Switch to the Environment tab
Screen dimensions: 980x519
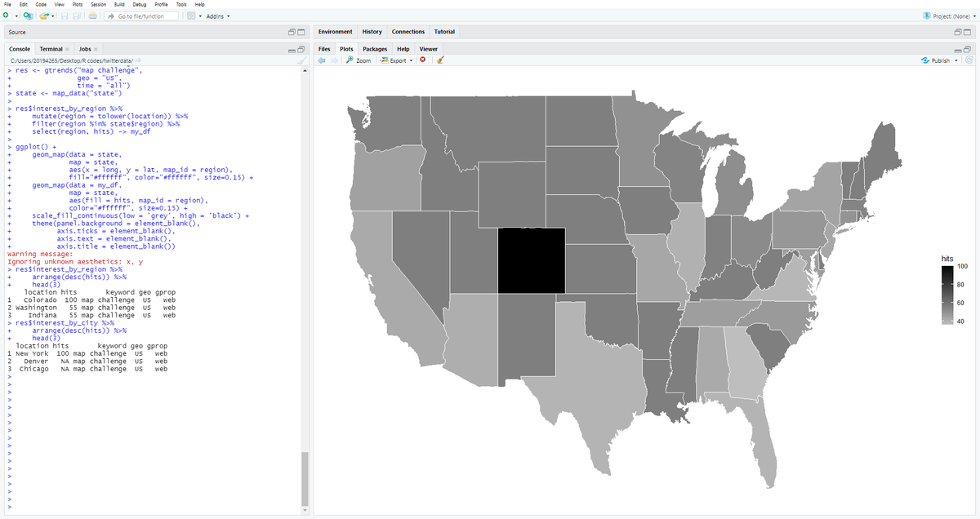[x=335, y=32]
